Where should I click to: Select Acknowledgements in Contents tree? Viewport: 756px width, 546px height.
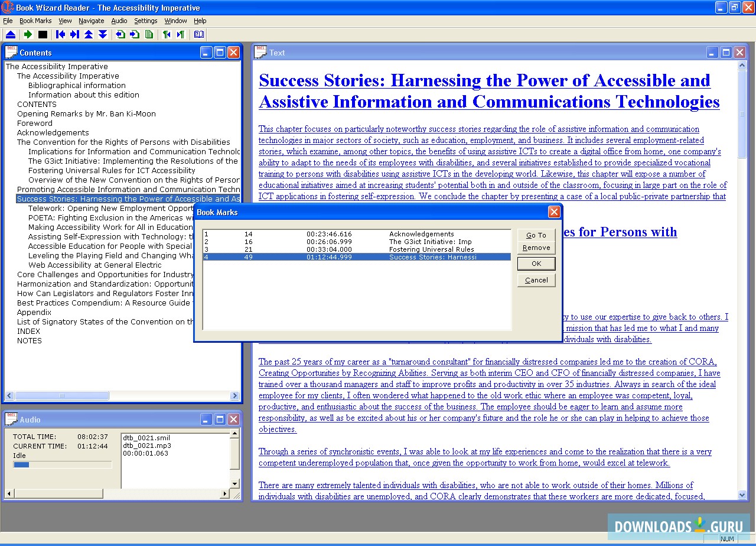[x=53, y=132]
